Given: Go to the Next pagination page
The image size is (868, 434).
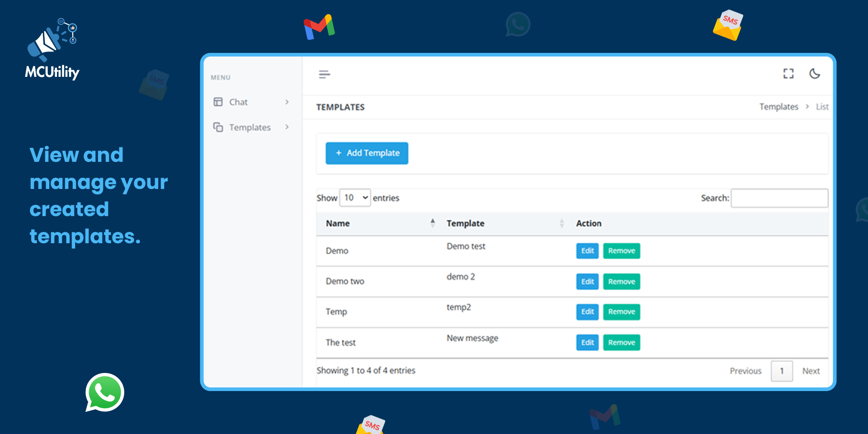Looking at the screenshot, I should click(811, 371).
